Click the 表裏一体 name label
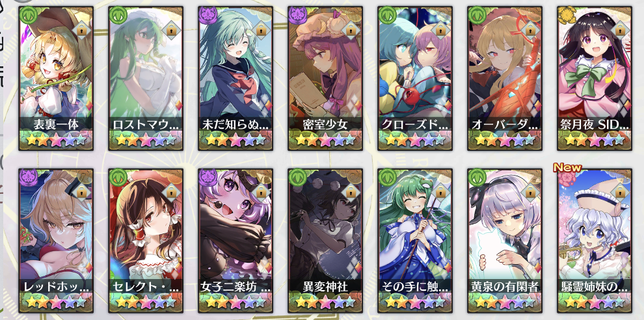The height and width of the screenshot is (320, 644). 56,125
